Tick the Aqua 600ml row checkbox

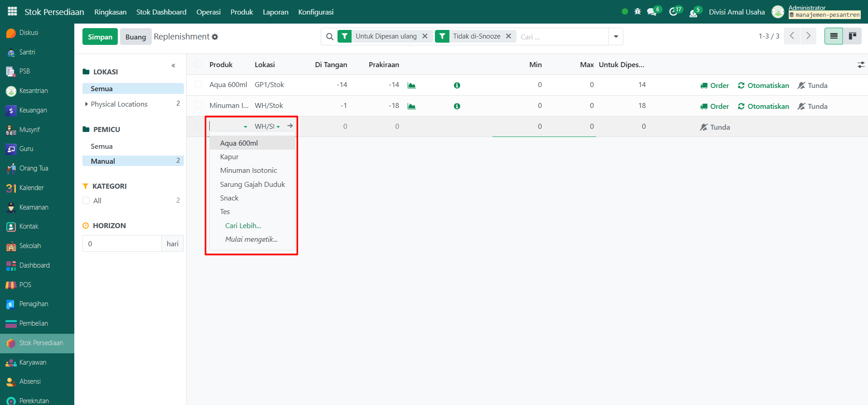(x=198, y=85)
